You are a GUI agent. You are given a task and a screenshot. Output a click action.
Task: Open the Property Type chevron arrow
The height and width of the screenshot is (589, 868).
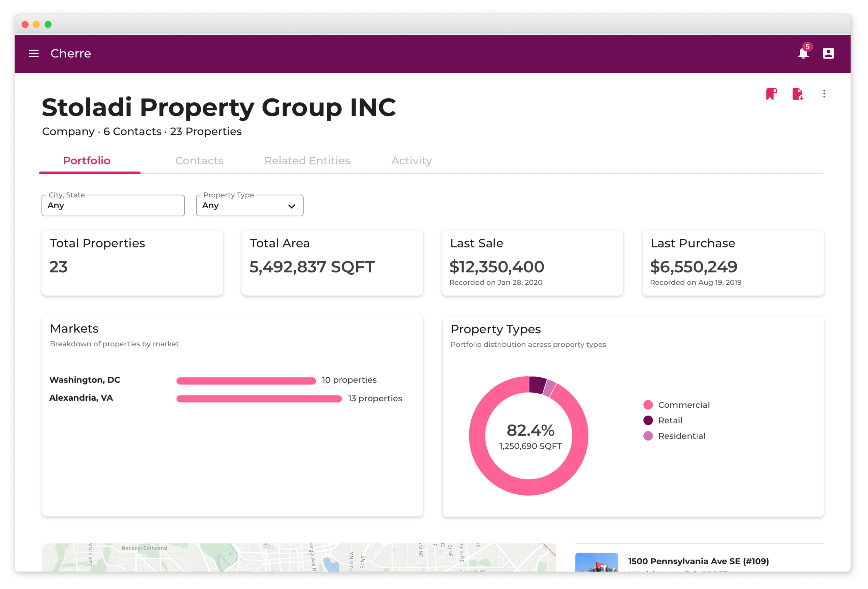coord(291,206)
